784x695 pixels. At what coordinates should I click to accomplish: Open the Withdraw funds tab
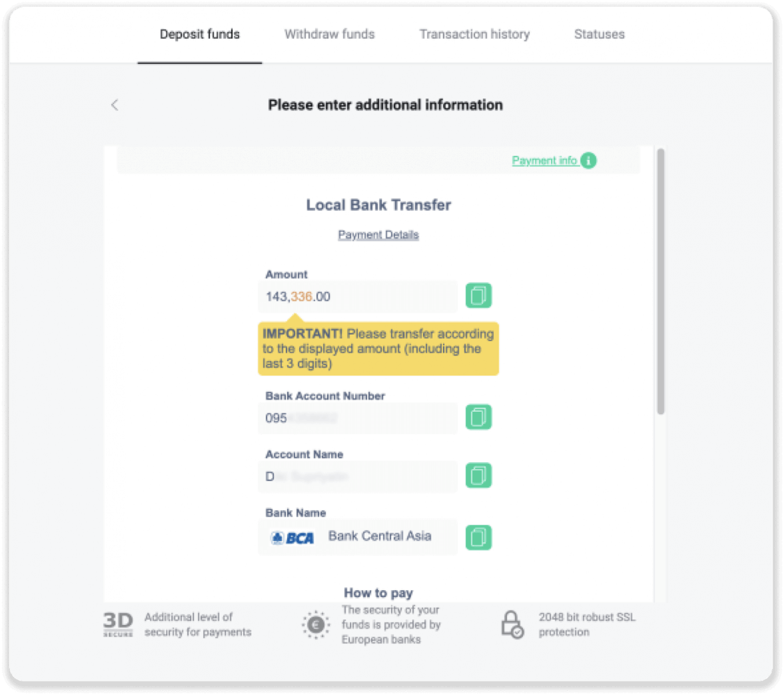pos(329,34)
